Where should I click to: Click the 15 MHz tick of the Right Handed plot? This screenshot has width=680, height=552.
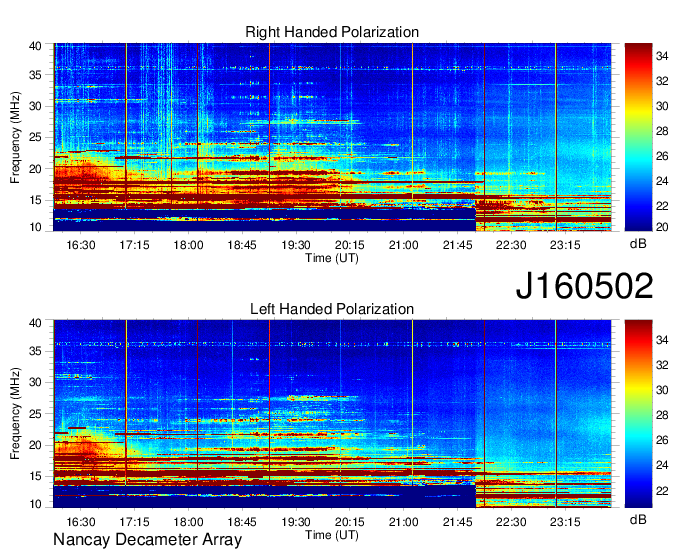35,200
